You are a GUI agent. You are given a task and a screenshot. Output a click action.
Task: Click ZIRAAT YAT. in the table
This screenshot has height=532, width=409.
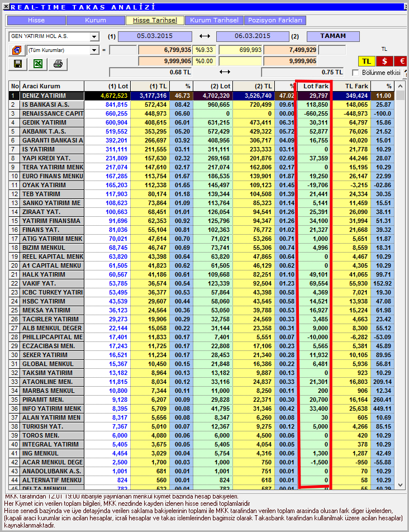point(41,212)
